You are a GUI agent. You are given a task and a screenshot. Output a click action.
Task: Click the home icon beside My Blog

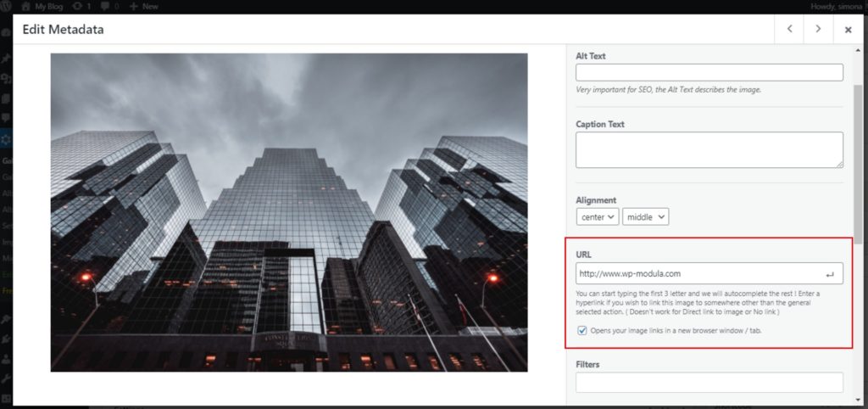[x=26, y=6]
